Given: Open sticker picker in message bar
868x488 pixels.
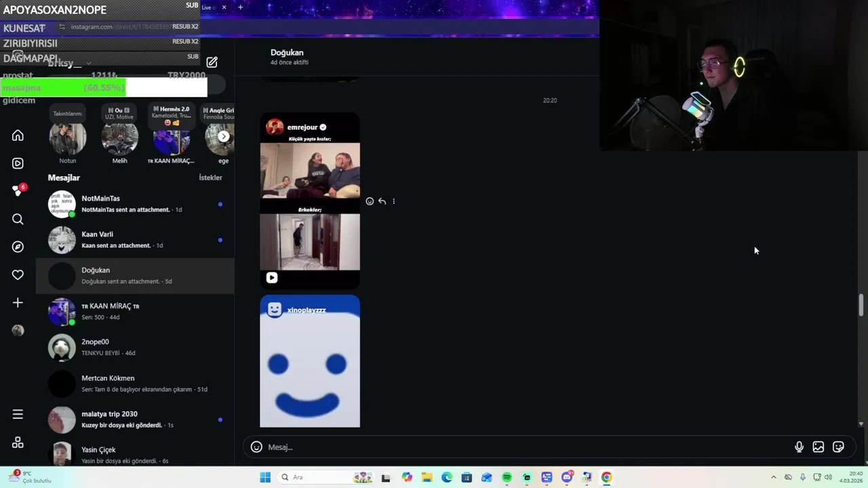Looking at the screenshot, I should 838,447.
